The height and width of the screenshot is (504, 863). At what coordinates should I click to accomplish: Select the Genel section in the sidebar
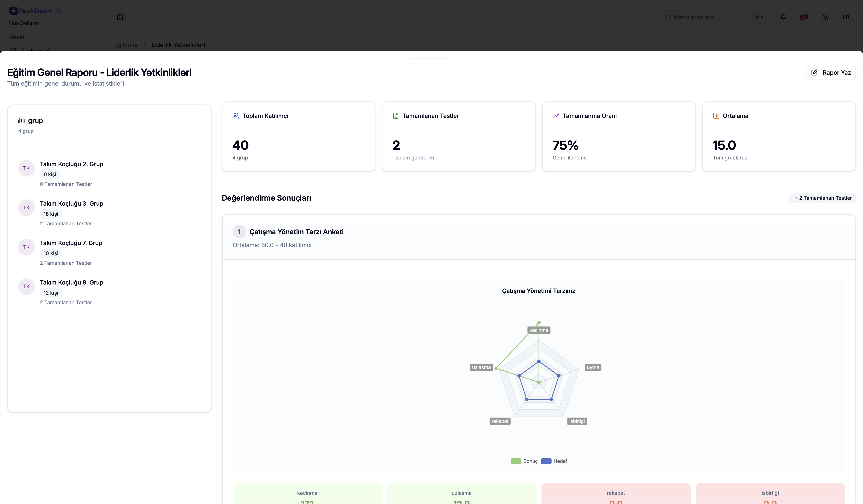coord(17,37)
